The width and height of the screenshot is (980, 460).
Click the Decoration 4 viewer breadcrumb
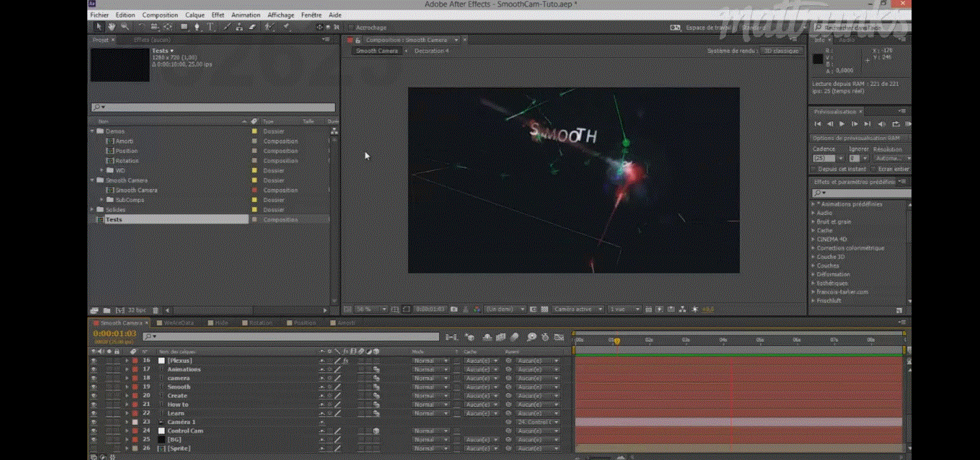(x=431, y=51)
